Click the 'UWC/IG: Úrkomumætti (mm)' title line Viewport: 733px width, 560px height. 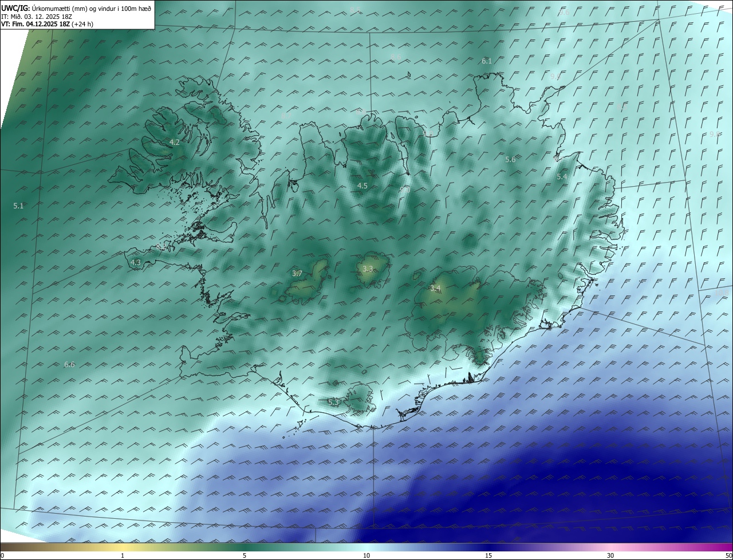click(76, 9)
